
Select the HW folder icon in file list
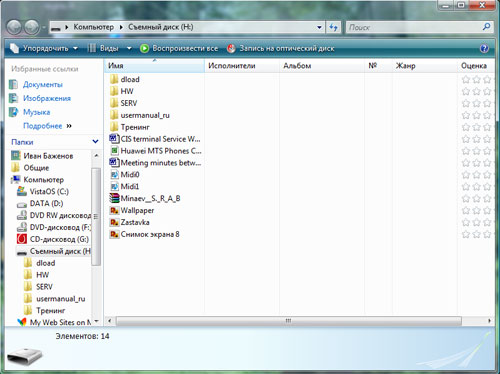coord(114,91)
